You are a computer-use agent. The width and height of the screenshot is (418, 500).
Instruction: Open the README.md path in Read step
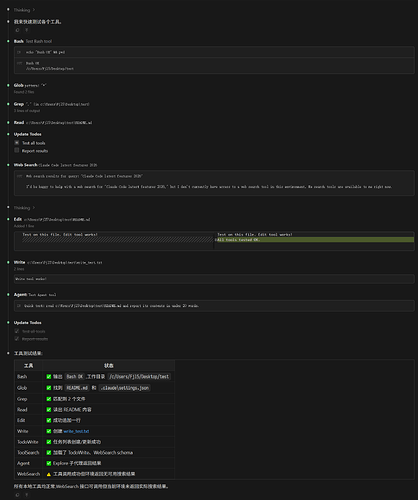click(x=59, y=123)
